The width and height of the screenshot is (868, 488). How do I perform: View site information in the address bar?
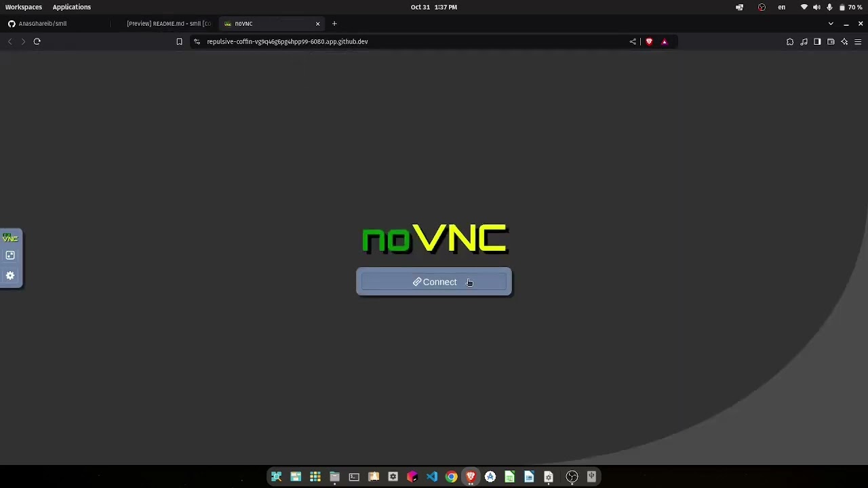(x=197, y=41)
